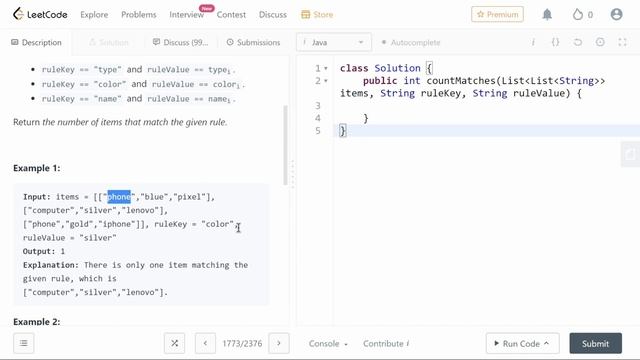Switch to the Discuss tab of the problem
Image resolution: width=640 pixels, height=360 pixels.
(180, 42)
